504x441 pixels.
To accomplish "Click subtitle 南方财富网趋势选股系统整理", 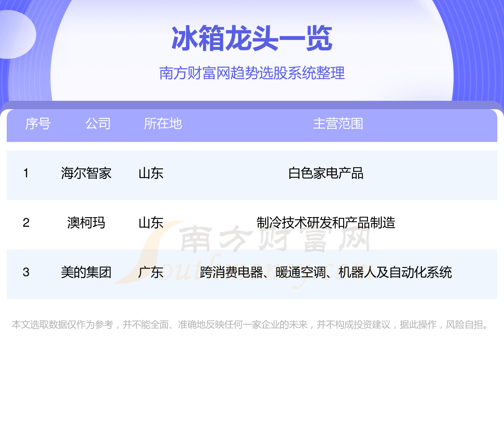I will click(x=252, y=73).
